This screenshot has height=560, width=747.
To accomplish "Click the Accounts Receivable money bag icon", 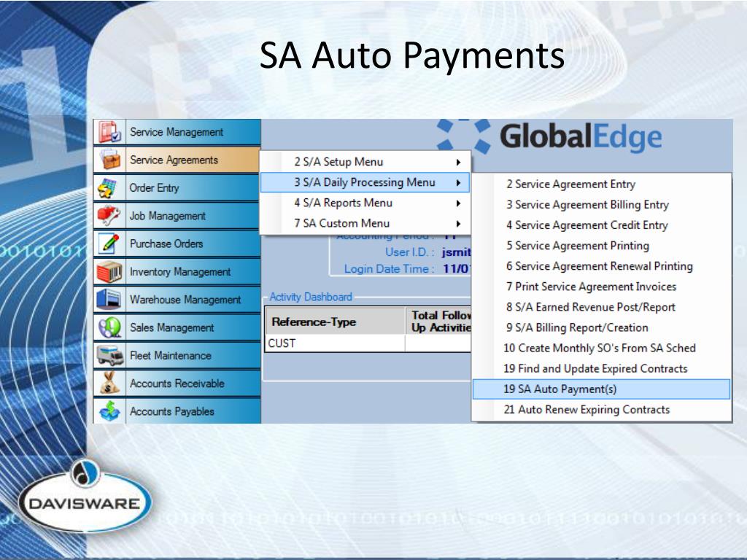I will 109,384.
